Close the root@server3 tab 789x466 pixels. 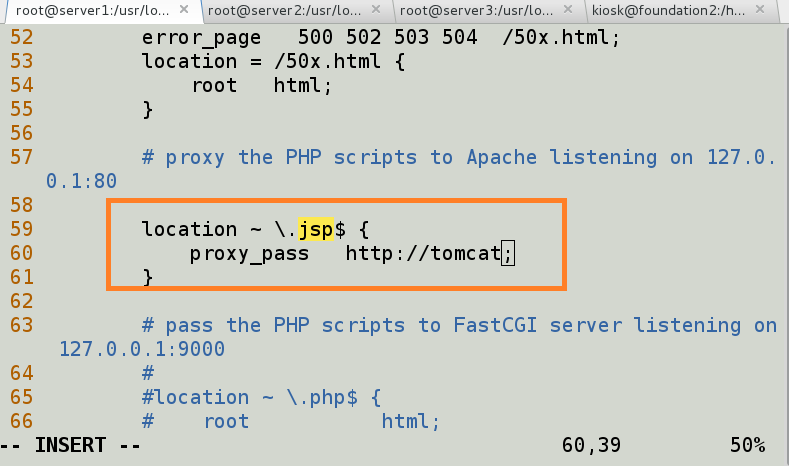pos(568,10)
